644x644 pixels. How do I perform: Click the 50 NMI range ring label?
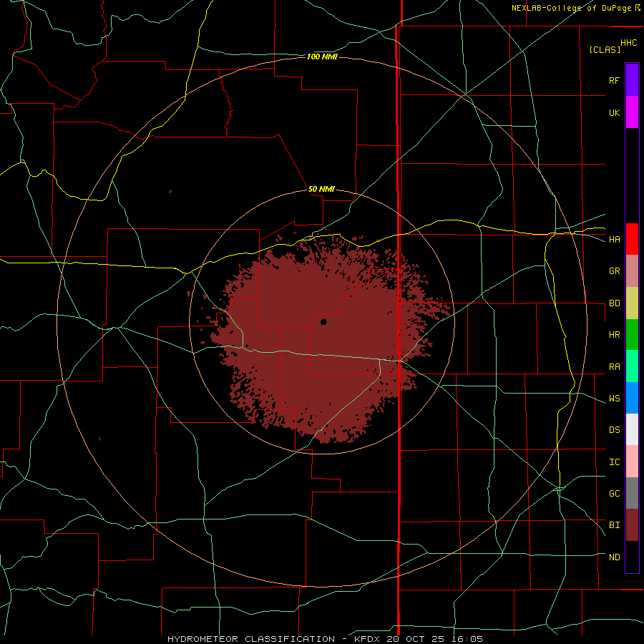tap(321, 190)
